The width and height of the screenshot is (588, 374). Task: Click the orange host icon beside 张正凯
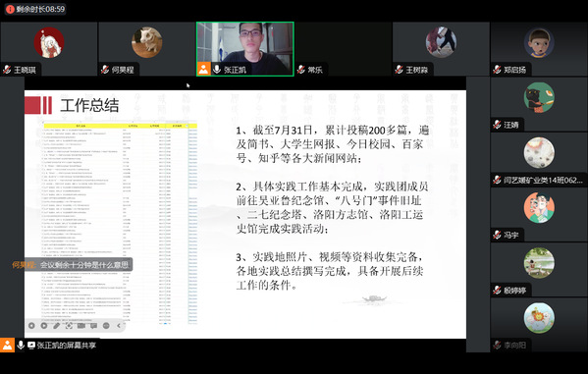pyautogui.click(x=203, y=69)
